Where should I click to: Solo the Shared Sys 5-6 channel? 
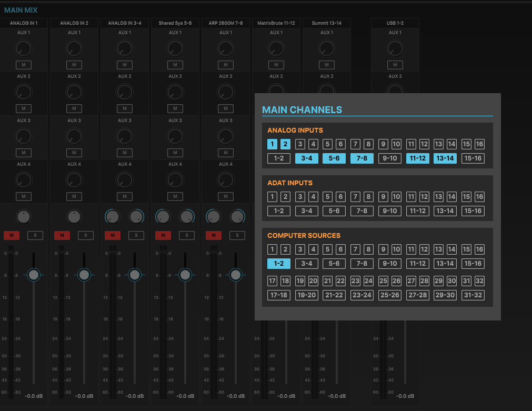[x=187, y=235]
